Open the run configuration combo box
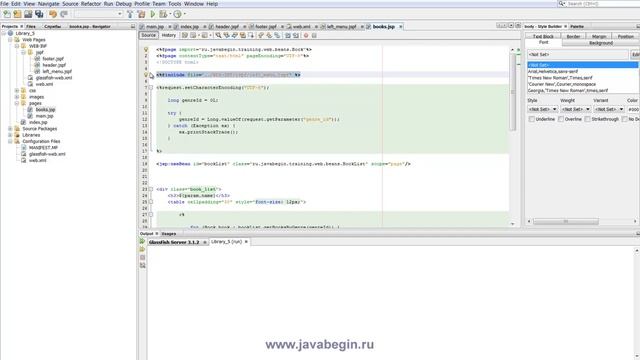 99,14
